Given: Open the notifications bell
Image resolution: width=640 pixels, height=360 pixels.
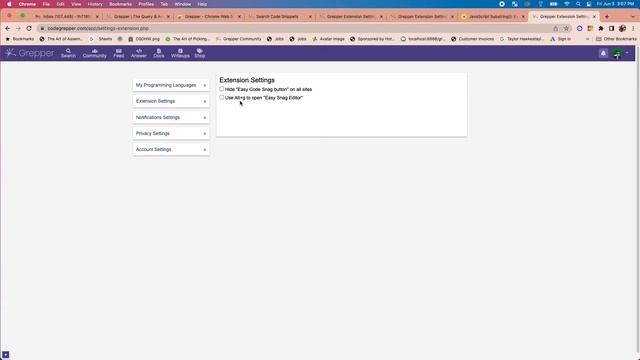Looking at the screenshot, I should click(603, 53).
